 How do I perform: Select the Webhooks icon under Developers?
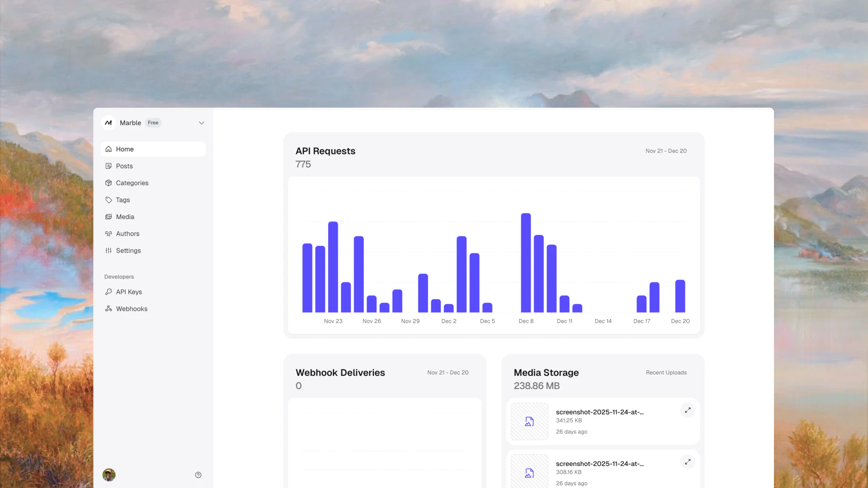tap(108, 309)
